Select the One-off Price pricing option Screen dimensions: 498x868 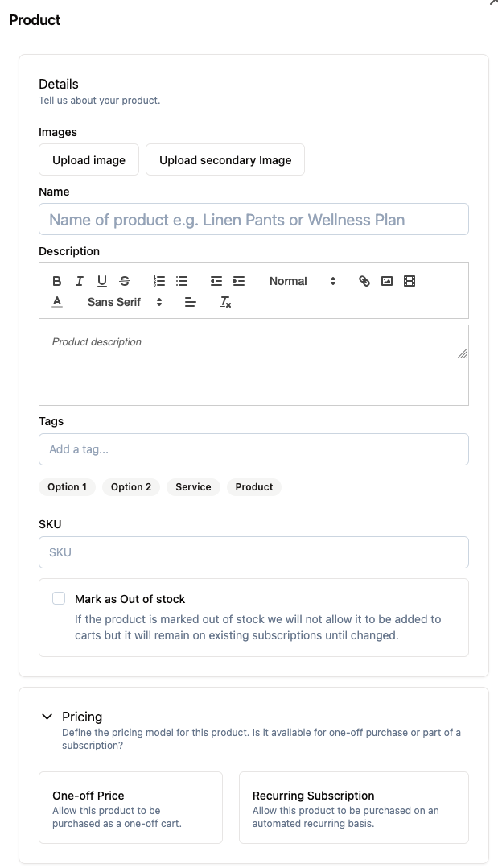point(130,807)
